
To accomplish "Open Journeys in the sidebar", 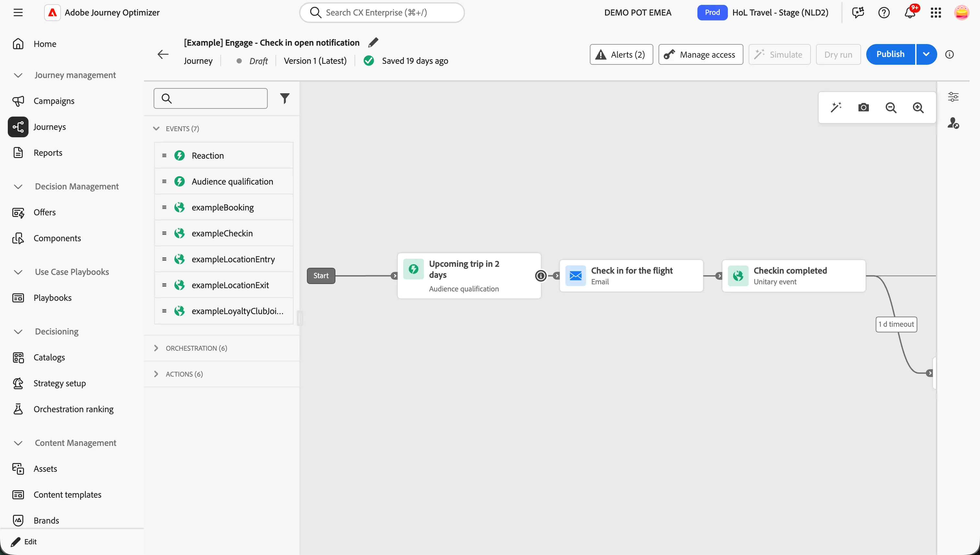I will pyautogui.click(x=50, y=127).
